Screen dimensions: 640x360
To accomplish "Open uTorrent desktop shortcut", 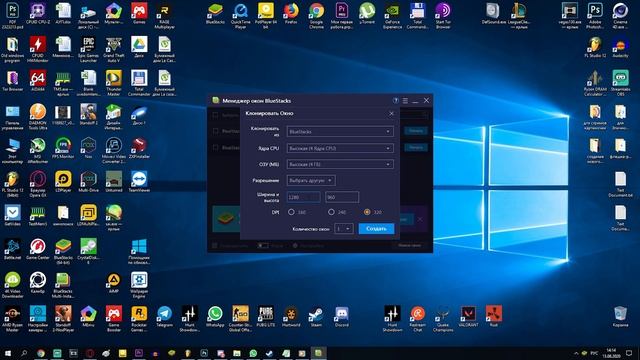I will pyautogui.click(x=367, y=15).
